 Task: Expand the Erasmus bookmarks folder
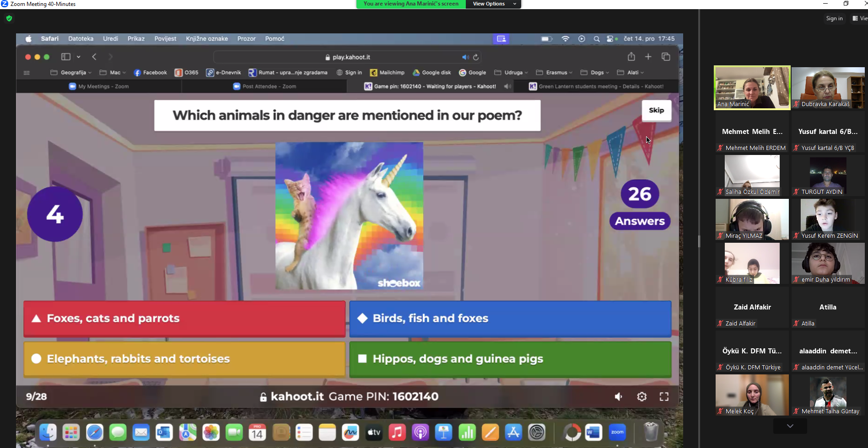tap(554, 73)
